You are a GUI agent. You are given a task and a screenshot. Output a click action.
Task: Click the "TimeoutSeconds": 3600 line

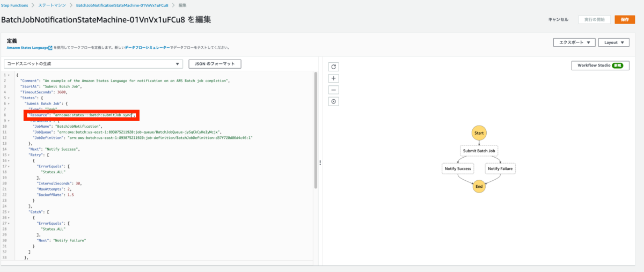coord(43,92)
